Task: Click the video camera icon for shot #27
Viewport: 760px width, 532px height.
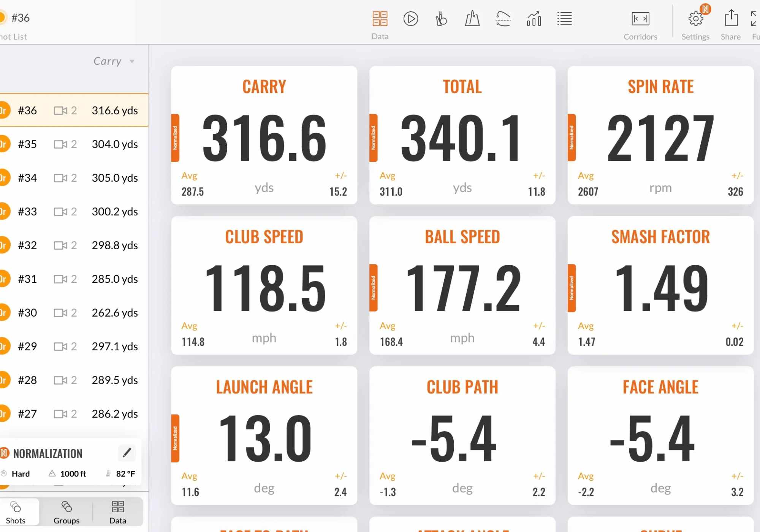Action: point(60,414)
